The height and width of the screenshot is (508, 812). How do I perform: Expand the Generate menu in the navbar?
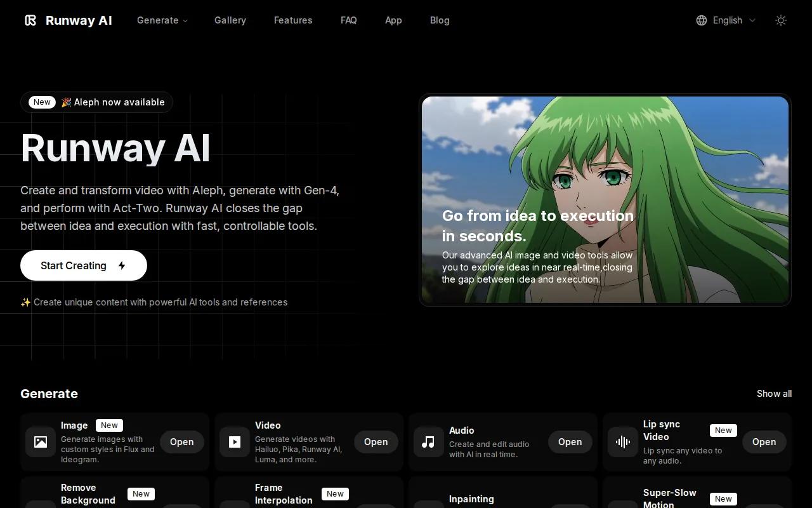162,20
